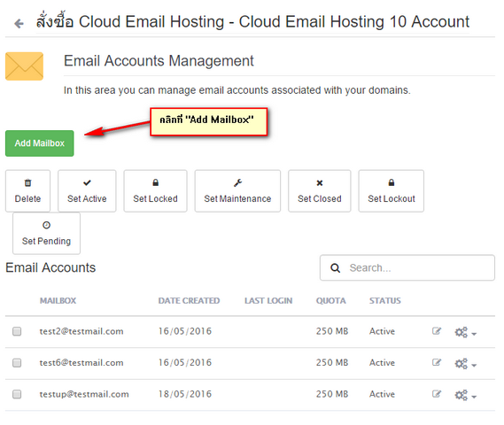Screen dimensions: 504x425
Task: Click the Add Mailbox button
Action: (40, 143)
